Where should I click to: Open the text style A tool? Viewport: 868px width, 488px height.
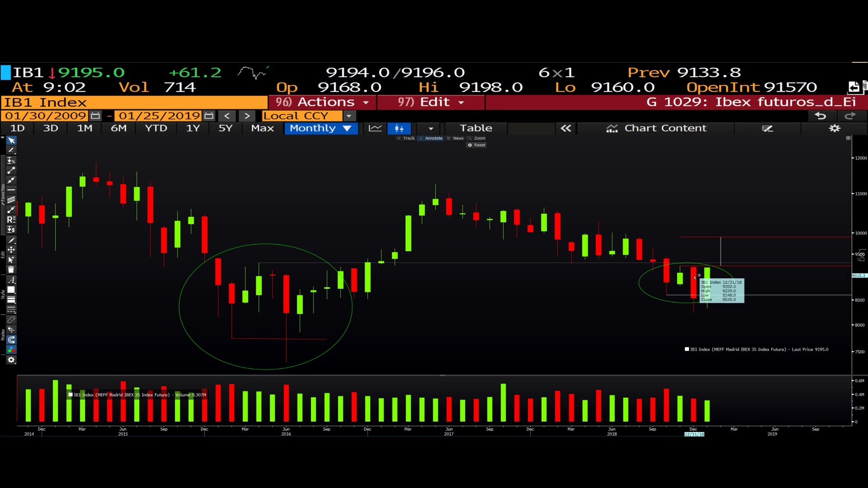click(x=11, y=280)
